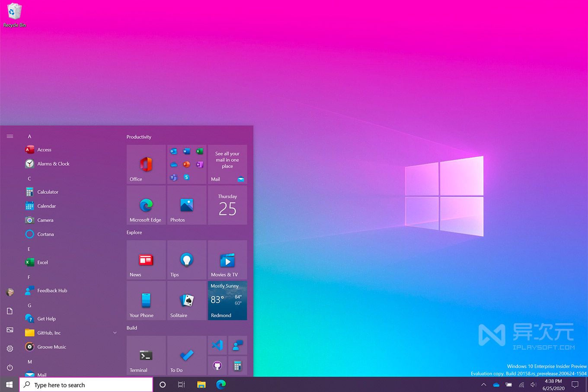The height and width of the screenshot is (392, 588).
Task: Launch Terminal from the Build group
Action: [146, 355]
